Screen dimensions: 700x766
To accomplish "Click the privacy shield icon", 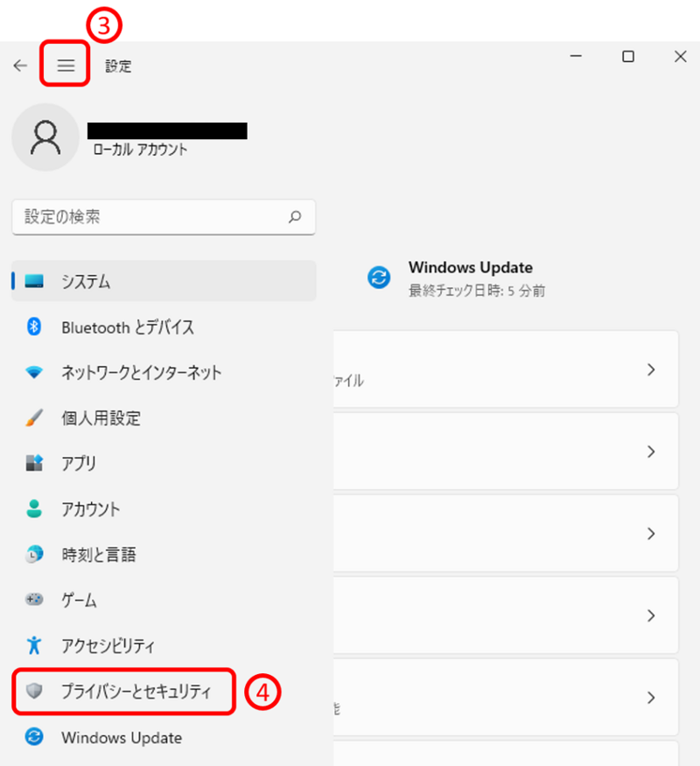I will (34, 691).
